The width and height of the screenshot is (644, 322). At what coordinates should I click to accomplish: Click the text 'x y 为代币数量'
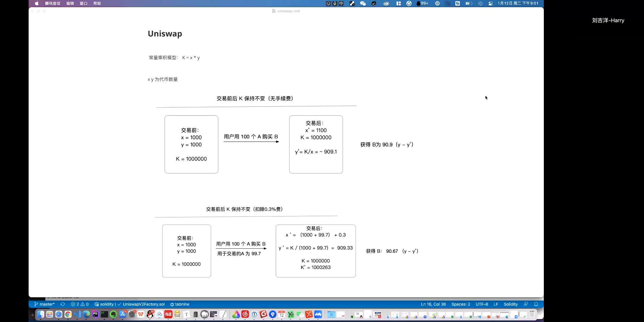pos(162,79)
